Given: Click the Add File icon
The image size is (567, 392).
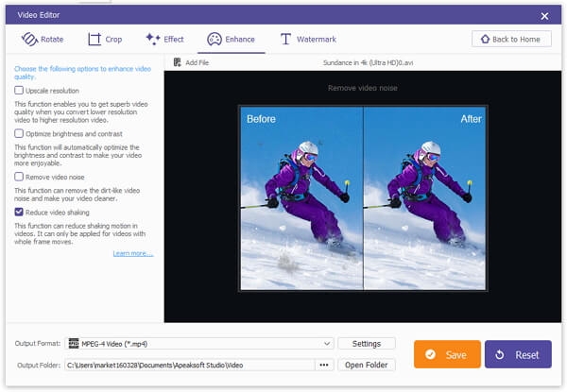Looking at the screenshot, I should [178, 62].
